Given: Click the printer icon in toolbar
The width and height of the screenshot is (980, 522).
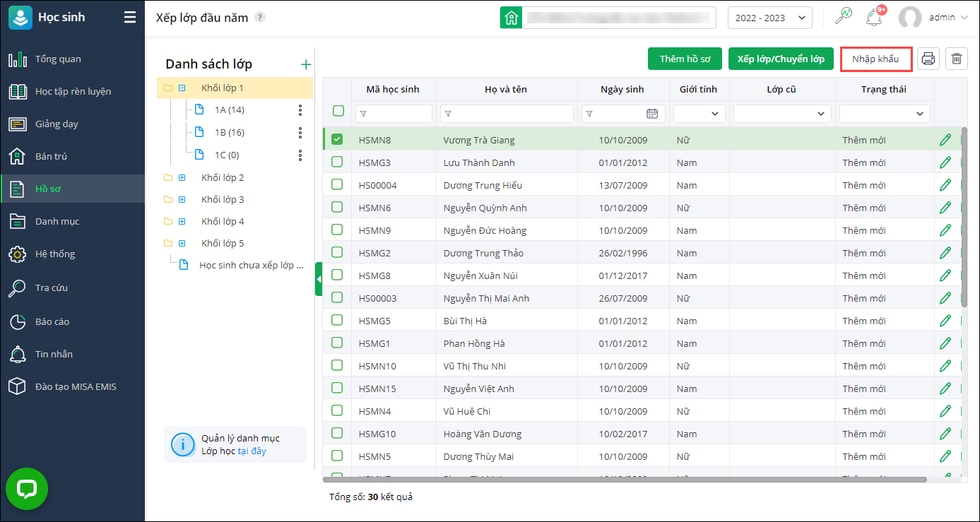Looking at the screenshot, I should pos(928,59).
